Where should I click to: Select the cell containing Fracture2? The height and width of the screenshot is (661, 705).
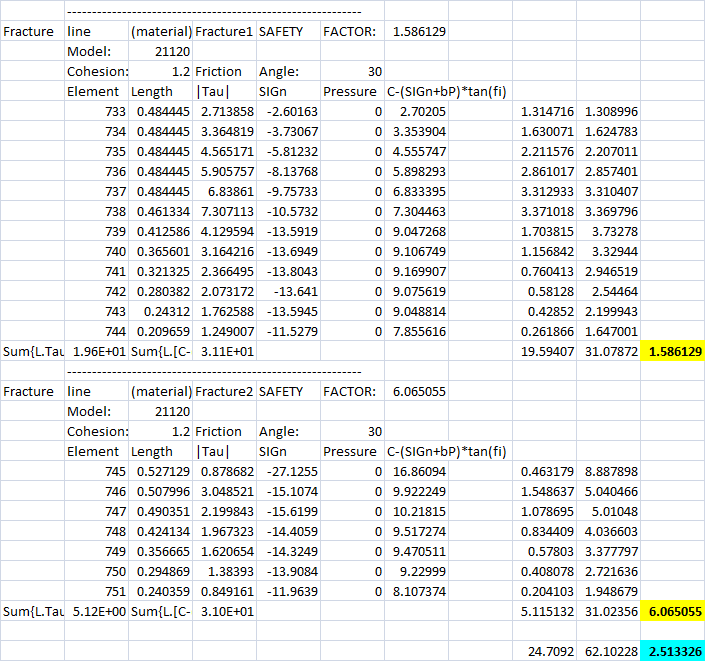(224, 391)
